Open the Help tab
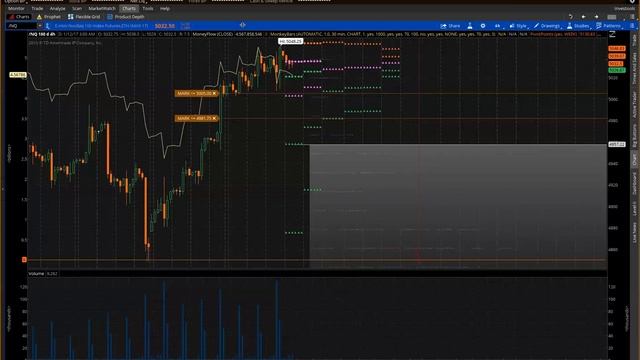 (165, 9)
